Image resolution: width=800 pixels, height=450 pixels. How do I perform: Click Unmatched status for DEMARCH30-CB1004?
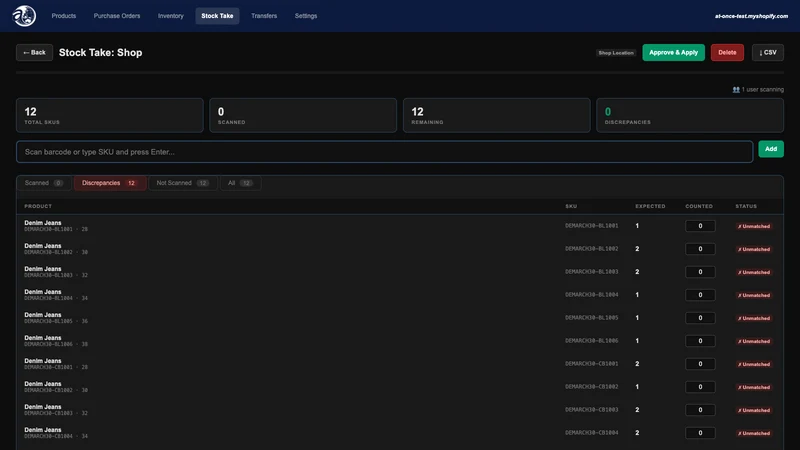click(x=754, y=433)
